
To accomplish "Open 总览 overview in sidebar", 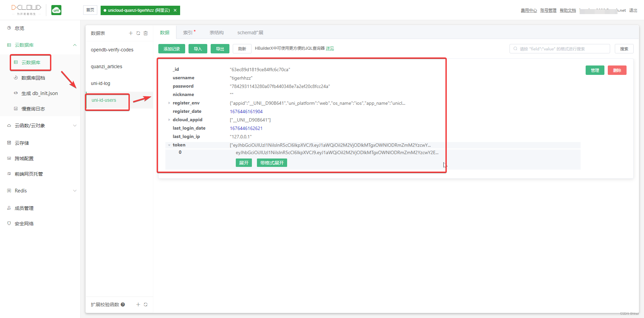I will click(x=40, y=28).
